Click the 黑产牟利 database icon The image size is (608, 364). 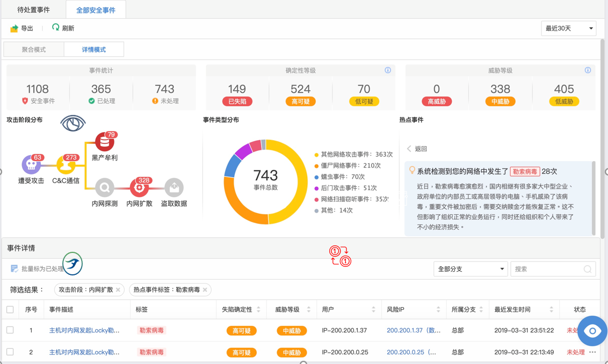pos(104,142)
